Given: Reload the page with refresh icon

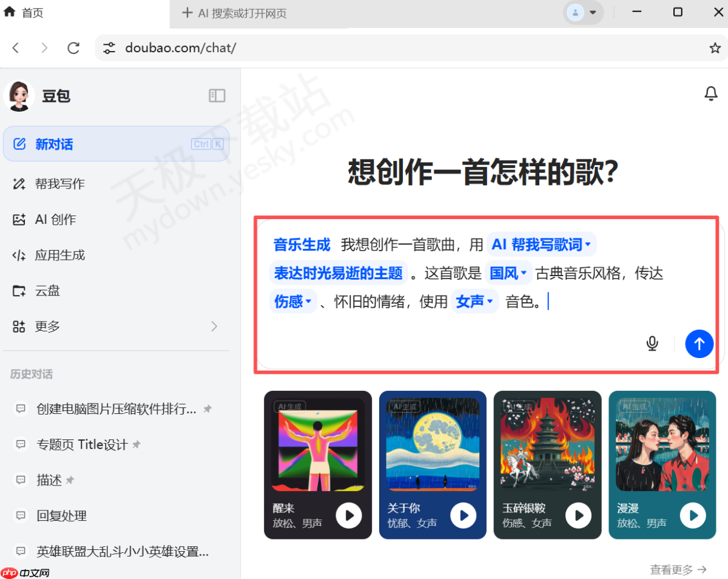Looking at the screenshot, I should point(73,48).
